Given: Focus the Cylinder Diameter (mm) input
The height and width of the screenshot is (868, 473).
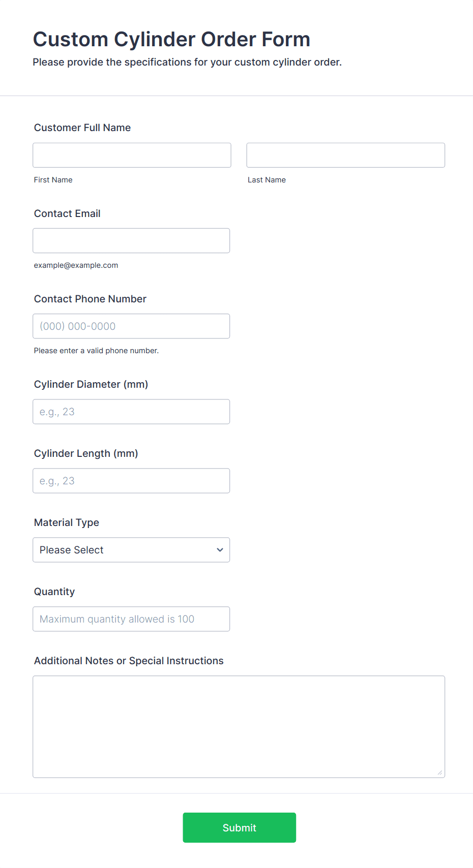Looking at the screenshot, I should point(131,412).
